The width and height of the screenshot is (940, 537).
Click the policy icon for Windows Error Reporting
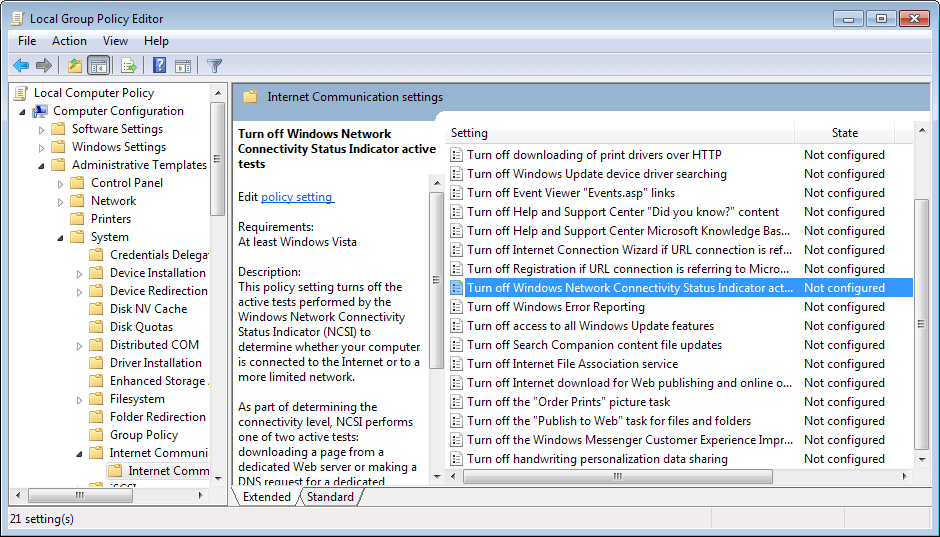click(x=457, y=307)
